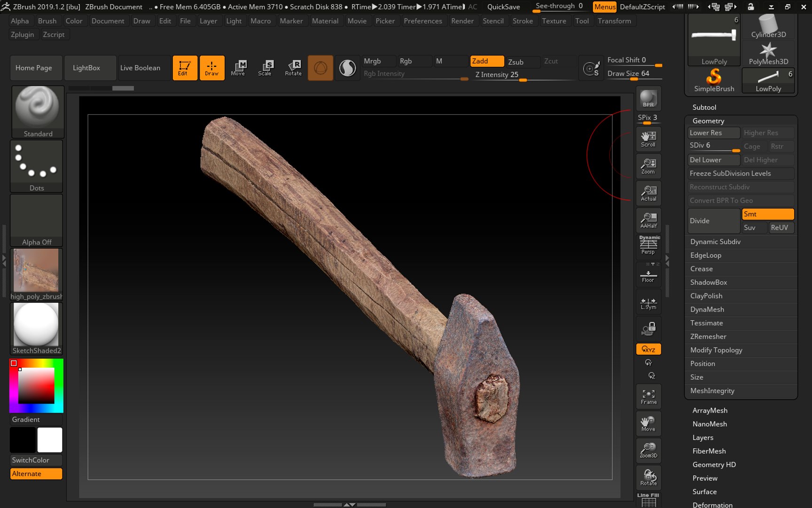Click the Actual size icon
The width and height of the screenshot is (812, 508).
(x=648, y=193)
